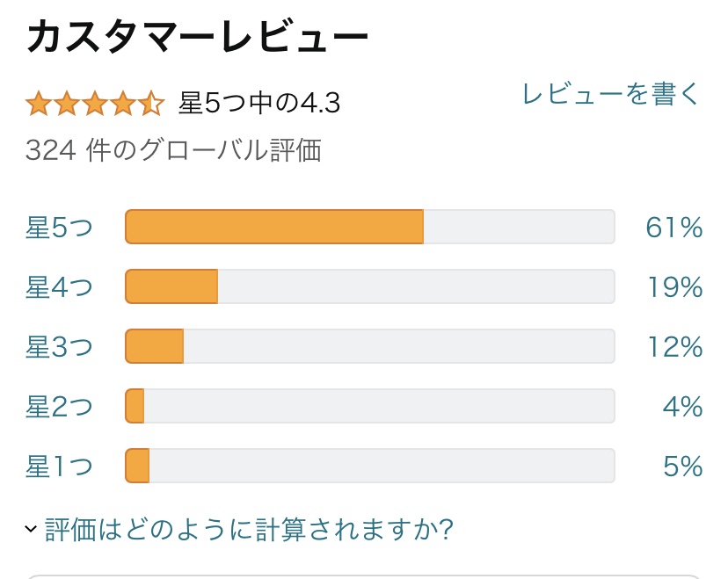728x579 pixels.
Task: Click the half-filled fifth star
Action: point(151,104)
